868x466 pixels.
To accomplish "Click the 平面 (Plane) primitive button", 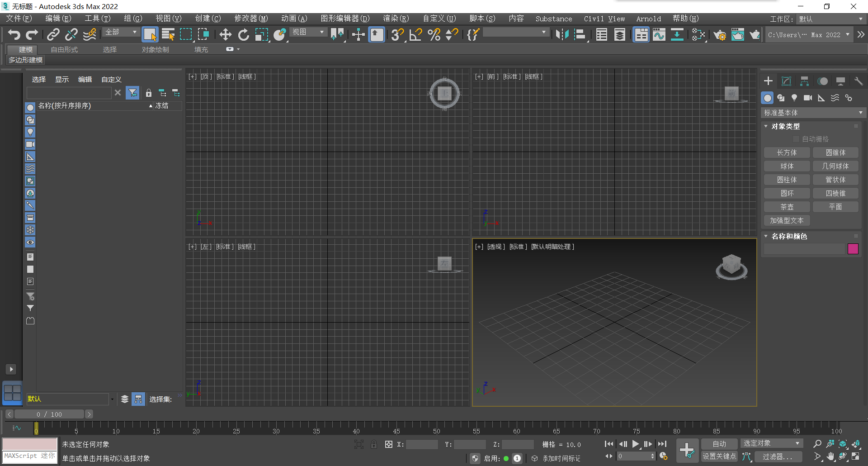I will tap(835, 207).
